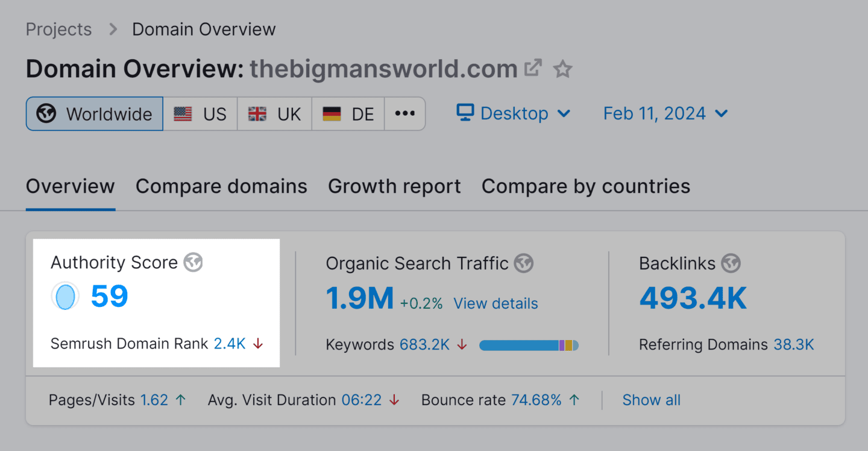Image resolution: width=868 pixels, height=451 pixels.
Task: Open domain via the external link icon
Action: pyautogui.click(x=532, y=68)
